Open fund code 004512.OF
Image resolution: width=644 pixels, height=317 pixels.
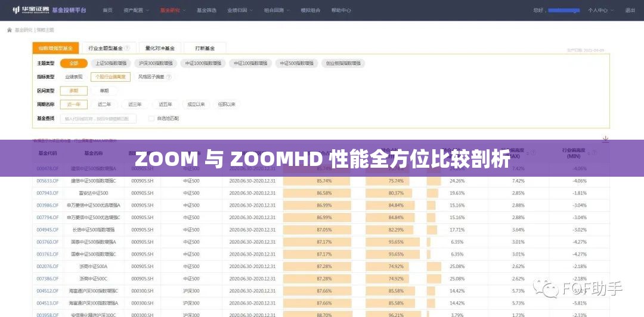[x=48, y=291]
